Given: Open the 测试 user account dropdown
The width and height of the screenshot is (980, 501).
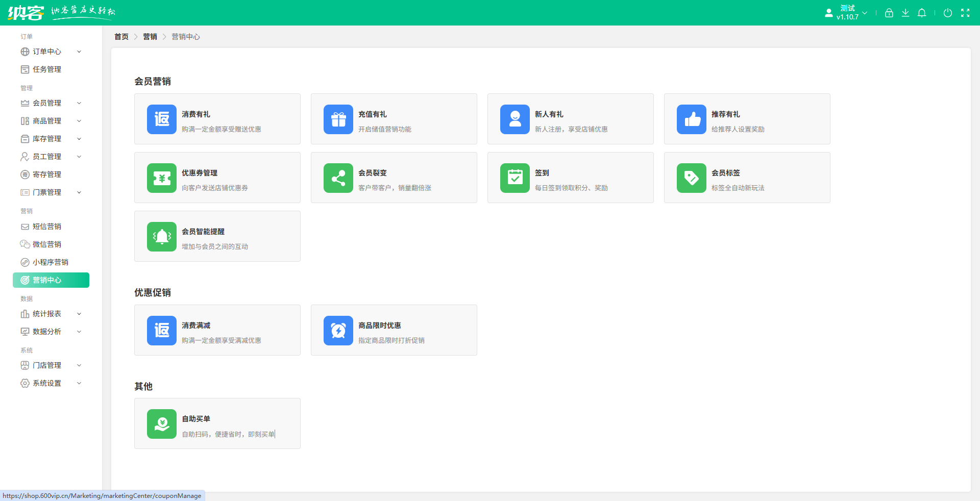Looking at the screenshot, I should click(847, 13).
